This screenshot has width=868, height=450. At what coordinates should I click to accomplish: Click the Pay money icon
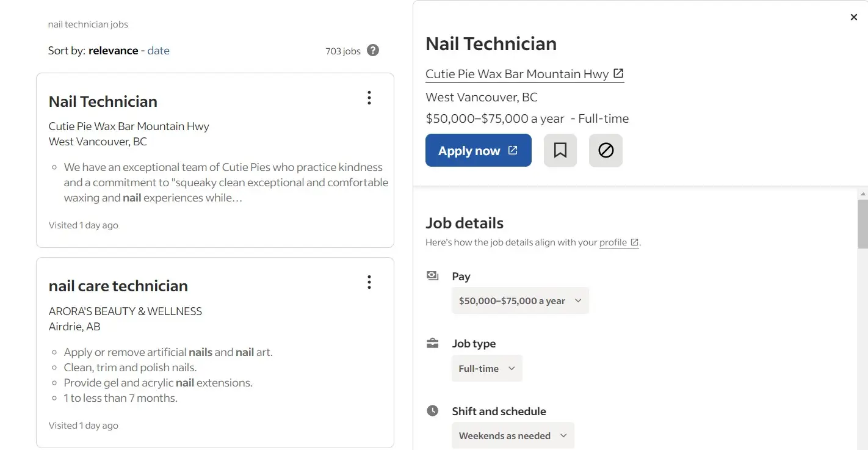433,276
